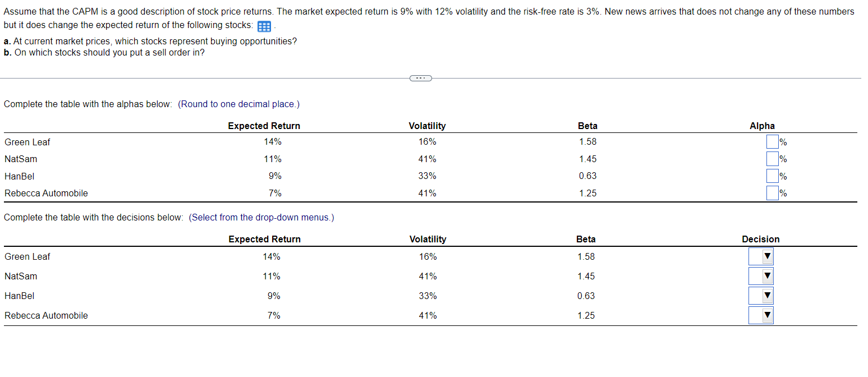Click Green Leaf's alpha input box
868x377 pixels.
(773, 142)
